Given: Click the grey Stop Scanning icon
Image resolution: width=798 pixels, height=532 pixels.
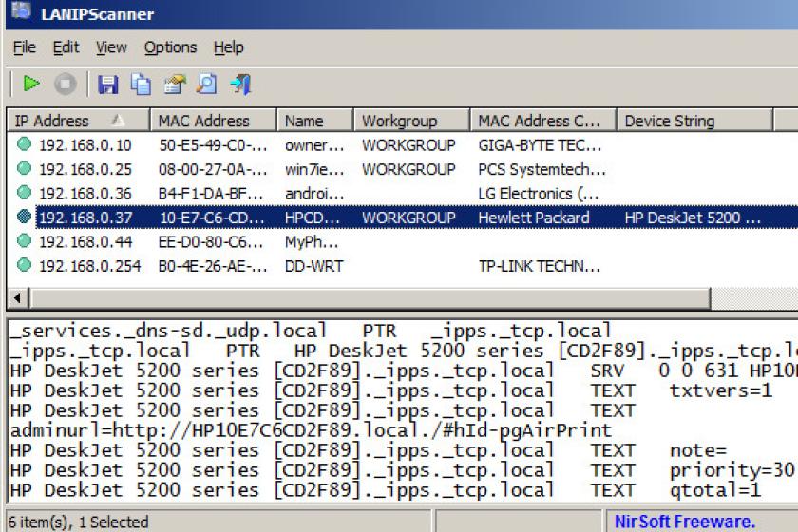Looking at the screenshot, I should [66, 84].
